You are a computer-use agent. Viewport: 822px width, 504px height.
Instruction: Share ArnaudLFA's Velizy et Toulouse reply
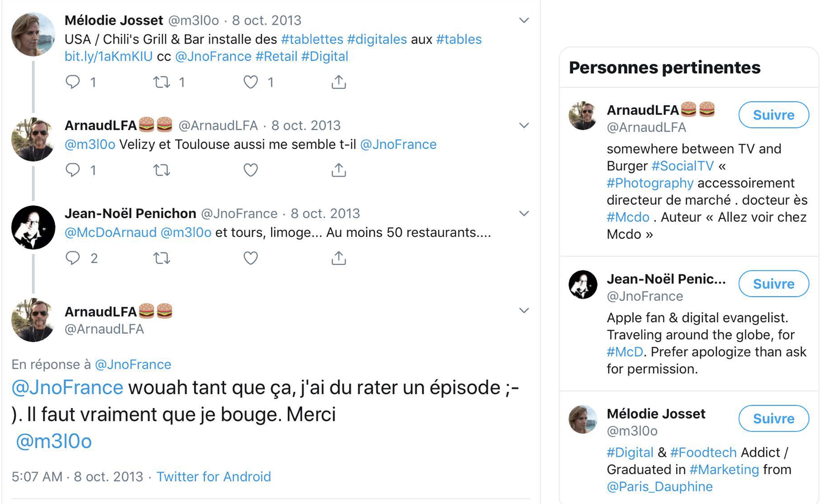(x=339, y=170)
